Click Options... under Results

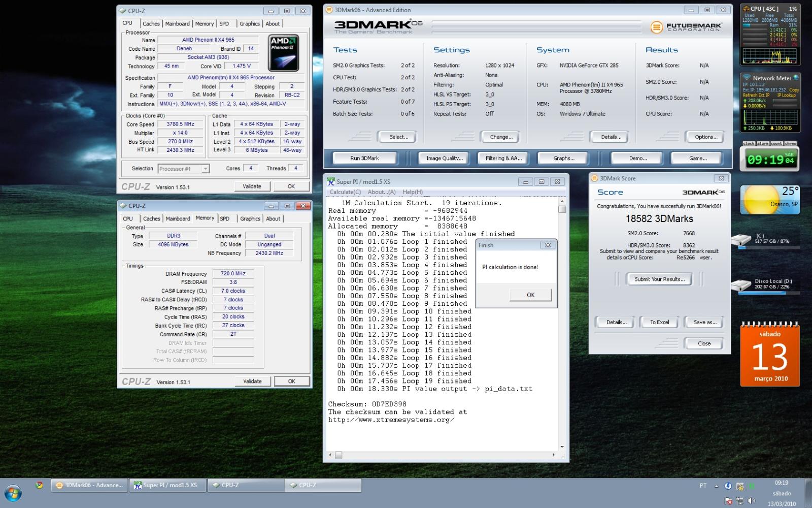point(706,137)
